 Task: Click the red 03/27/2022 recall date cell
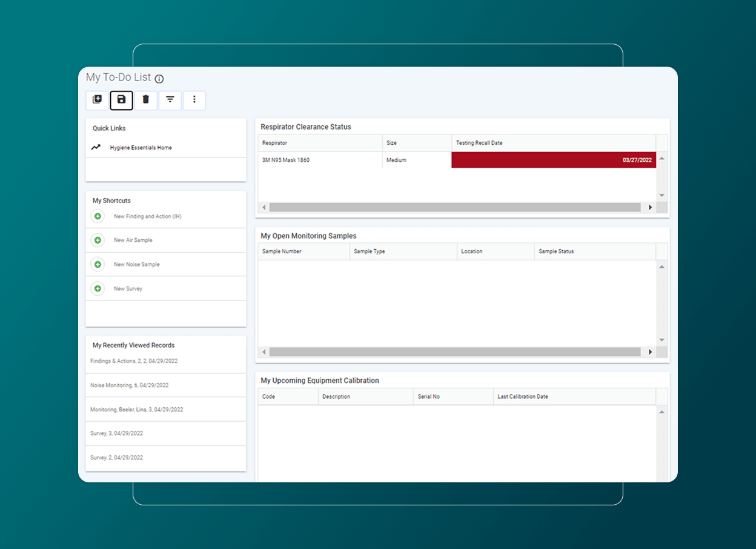(553, 160)
